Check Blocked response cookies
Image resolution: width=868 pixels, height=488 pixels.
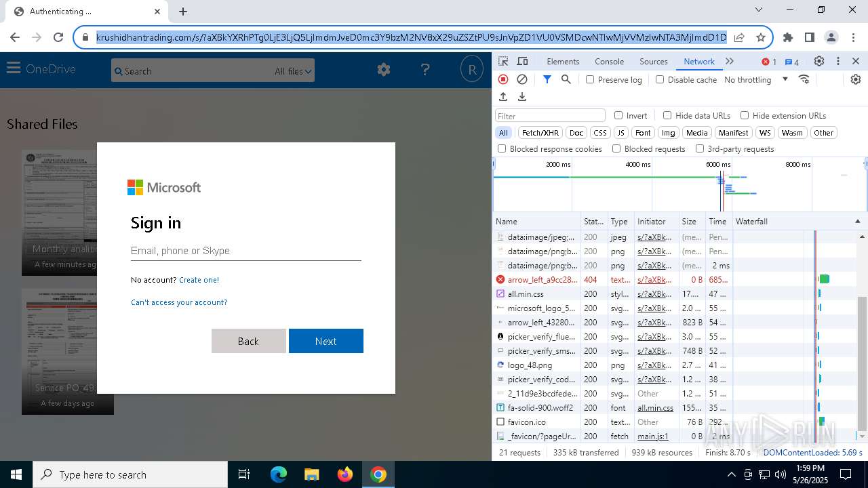tap(502, 148)
